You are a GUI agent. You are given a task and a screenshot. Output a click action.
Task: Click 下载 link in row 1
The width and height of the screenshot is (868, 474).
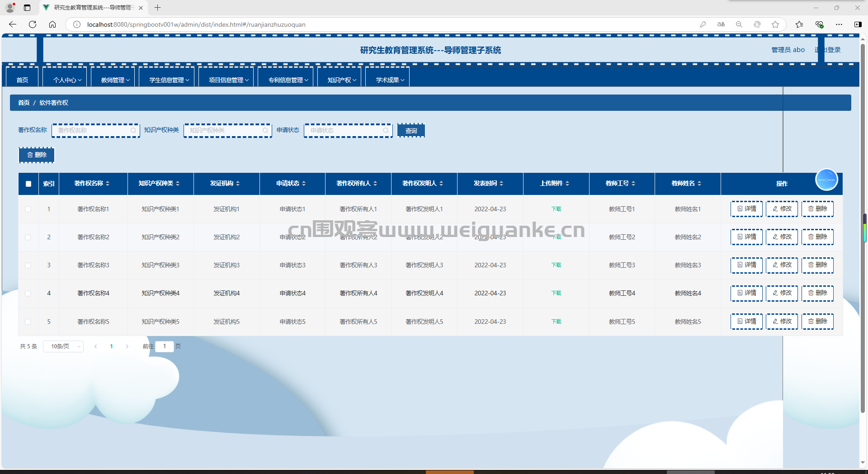[557, 209]
